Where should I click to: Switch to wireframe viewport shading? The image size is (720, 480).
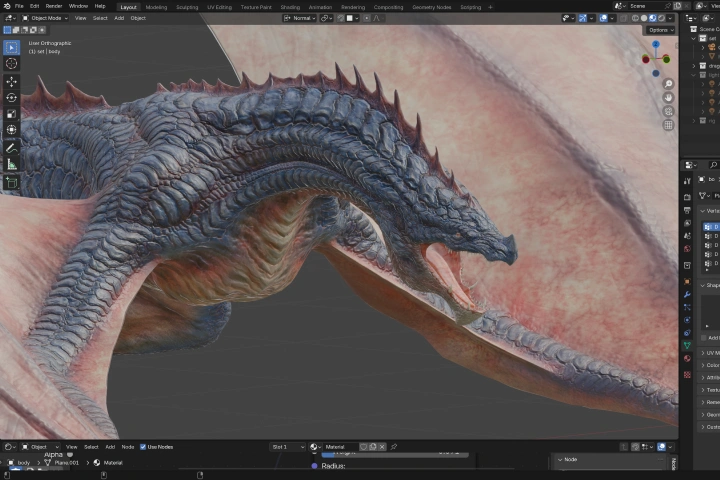[636, 18]
